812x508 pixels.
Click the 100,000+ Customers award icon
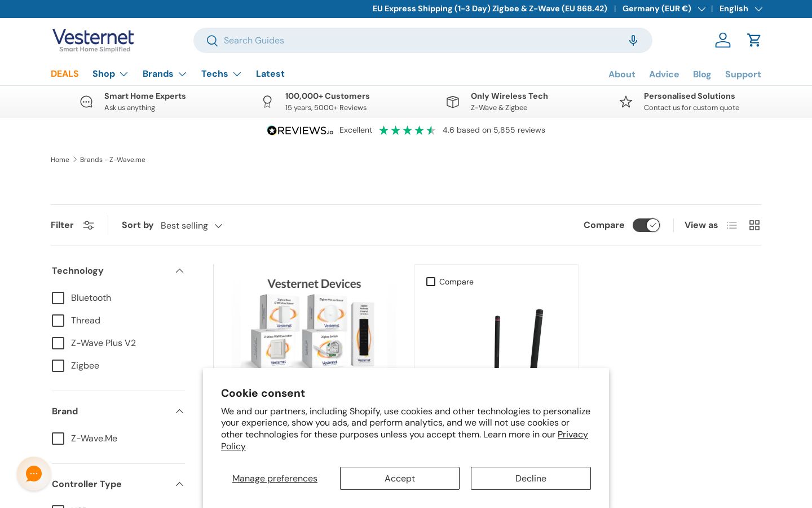click(x=267, y=102)
